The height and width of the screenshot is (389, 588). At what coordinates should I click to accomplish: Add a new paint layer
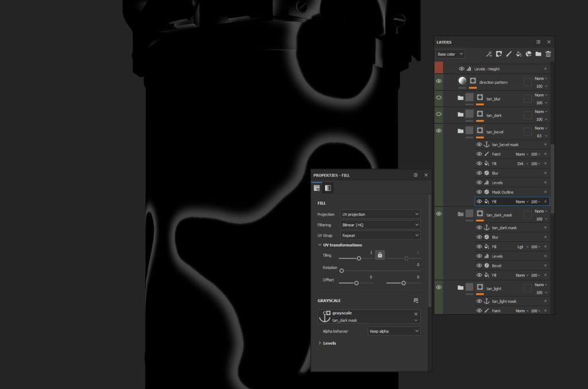pyautogui.click(x=509, y=54)
